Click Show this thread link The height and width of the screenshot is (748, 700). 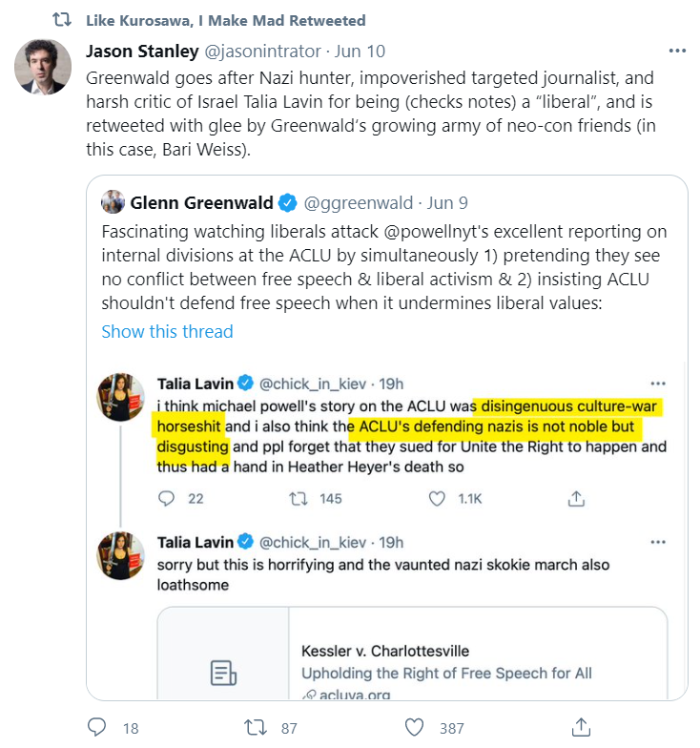(168, 331)
